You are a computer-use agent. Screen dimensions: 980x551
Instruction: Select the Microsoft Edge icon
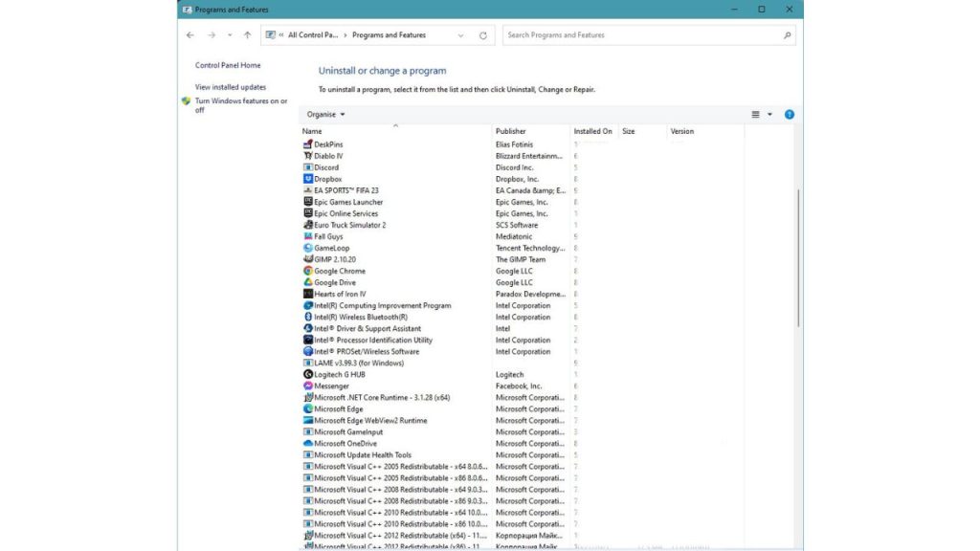(307, 409)
